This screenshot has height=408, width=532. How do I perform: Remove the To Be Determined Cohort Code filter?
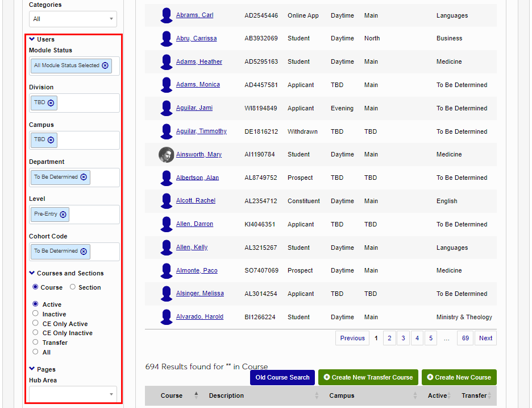(x=84, y=251)
